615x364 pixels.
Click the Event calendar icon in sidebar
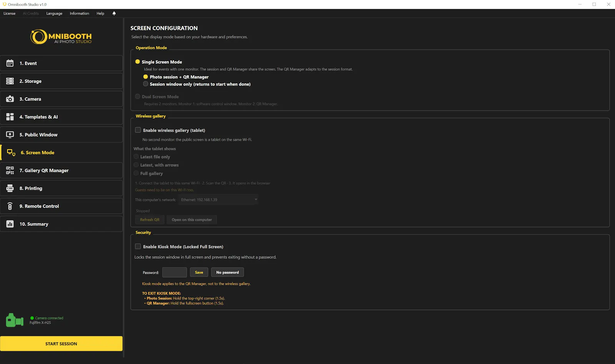tap(10, 63)
